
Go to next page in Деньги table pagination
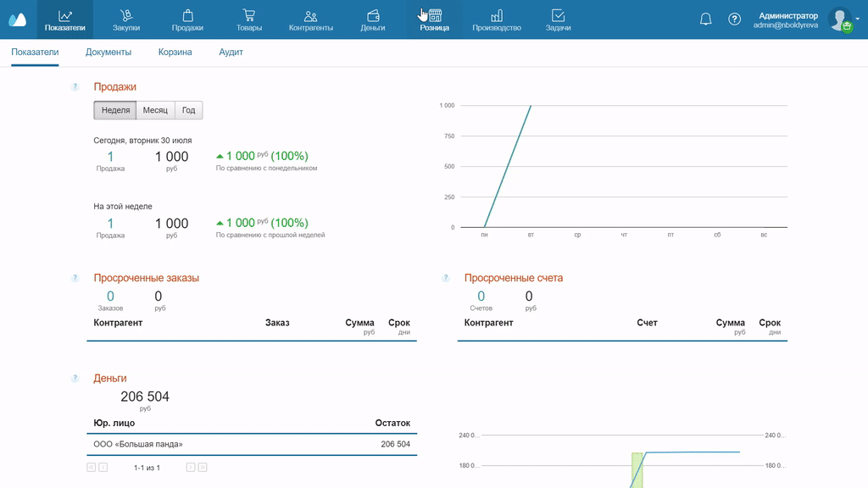click(191, 468)
